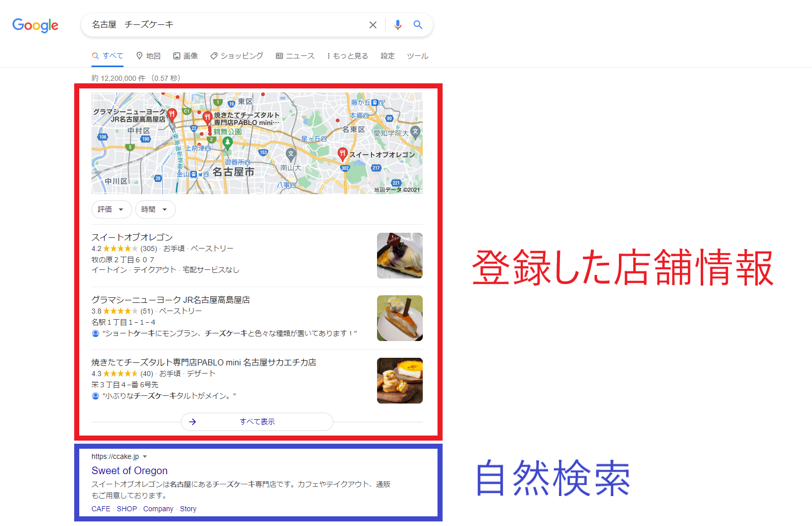Click the 愛知学院大 school marker

coord(416,133)
